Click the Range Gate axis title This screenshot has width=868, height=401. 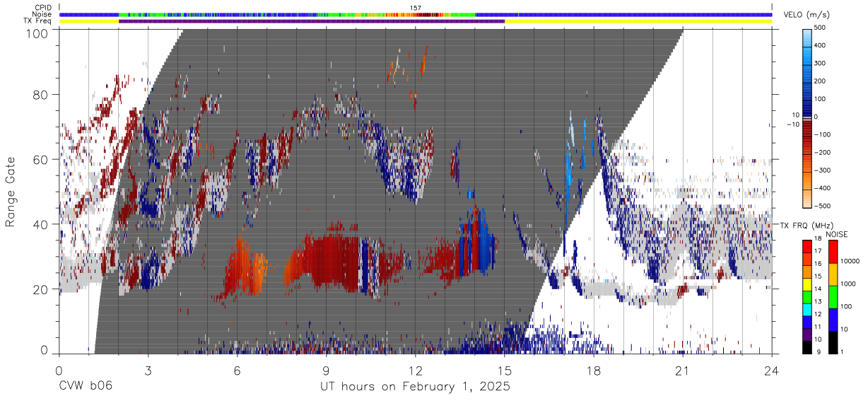(11, 192)
